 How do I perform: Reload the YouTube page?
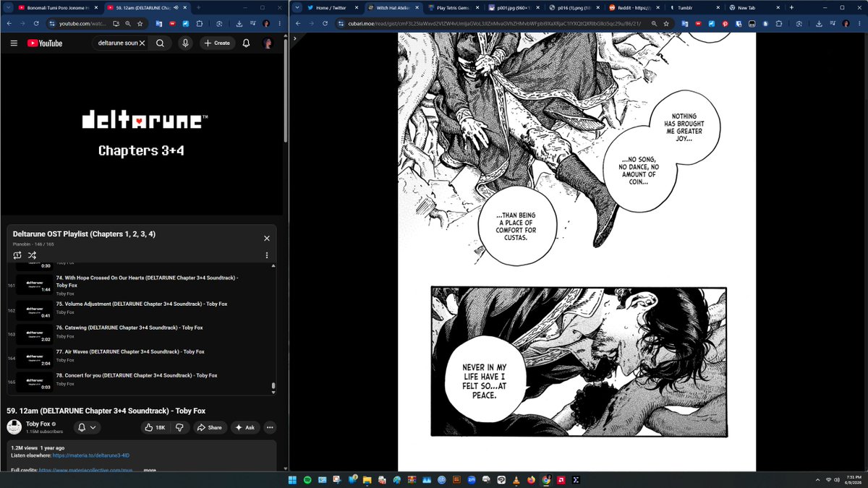point(35,23)
